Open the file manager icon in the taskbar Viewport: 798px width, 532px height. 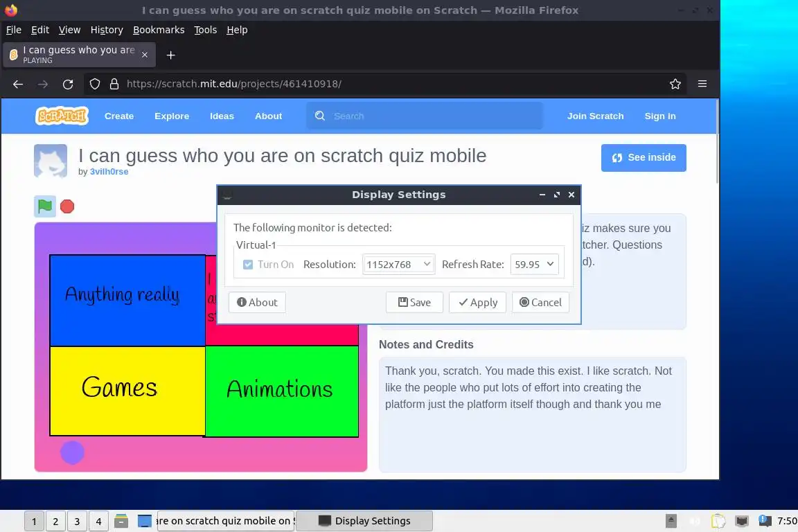tap(121, 521)
